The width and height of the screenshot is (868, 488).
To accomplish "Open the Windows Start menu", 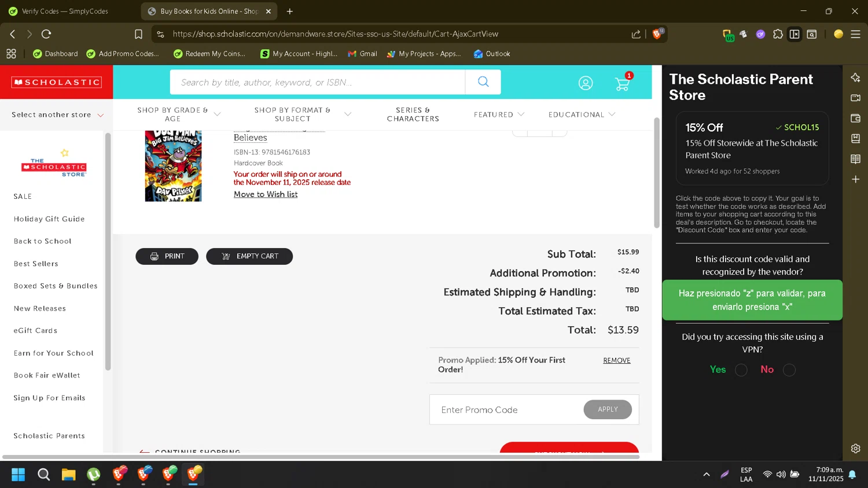I will tap(19, 475).
